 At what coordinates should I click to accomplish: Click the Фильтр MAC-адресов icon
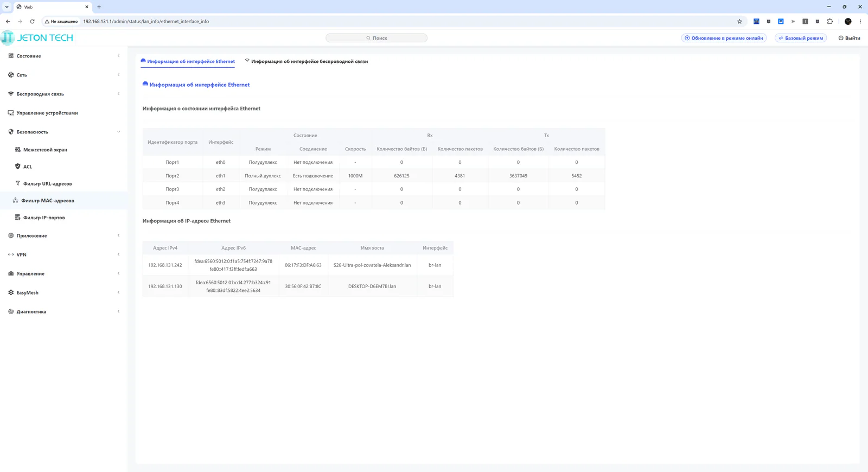click(x=16, y=200)
